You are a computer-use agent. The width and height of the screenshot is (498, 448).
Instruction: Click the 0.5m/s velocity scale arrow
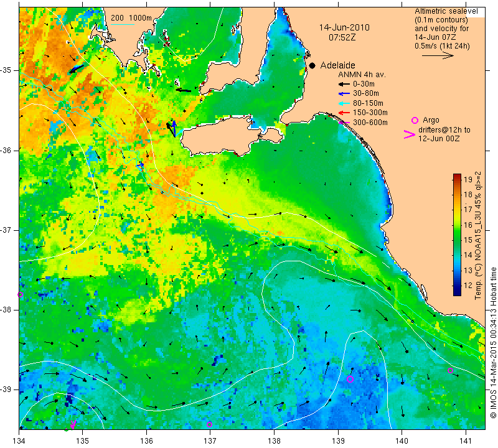438,55
